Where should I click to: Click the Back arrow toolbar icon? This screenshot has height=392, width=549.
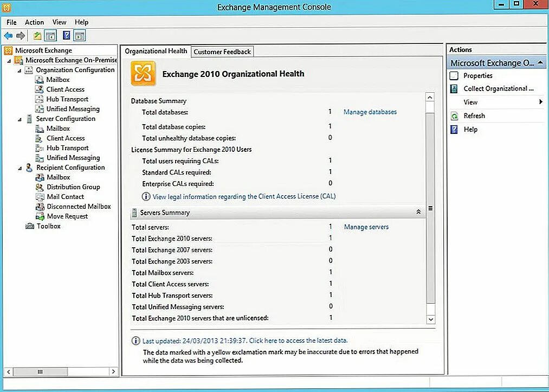pos(9,35)
